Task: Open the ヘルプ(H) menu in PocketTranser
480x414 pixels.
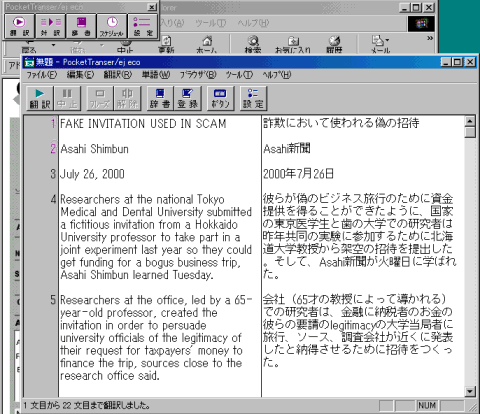Action: [277, 75]
